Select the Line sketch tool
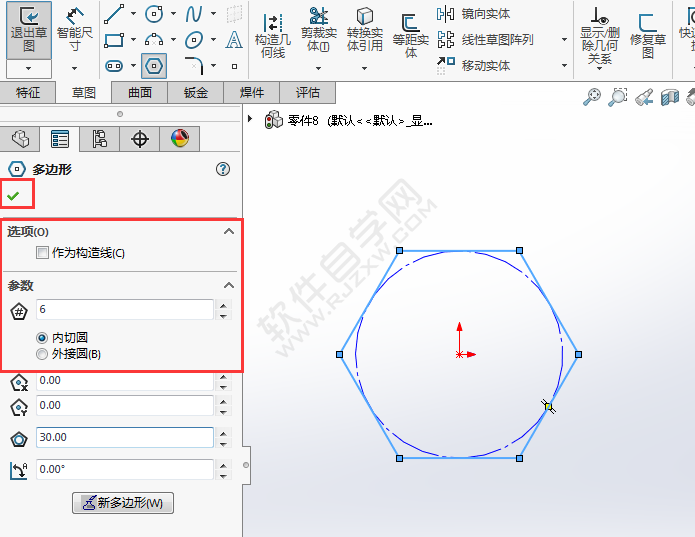The image size is (695, 537). (x=114, y=14)
